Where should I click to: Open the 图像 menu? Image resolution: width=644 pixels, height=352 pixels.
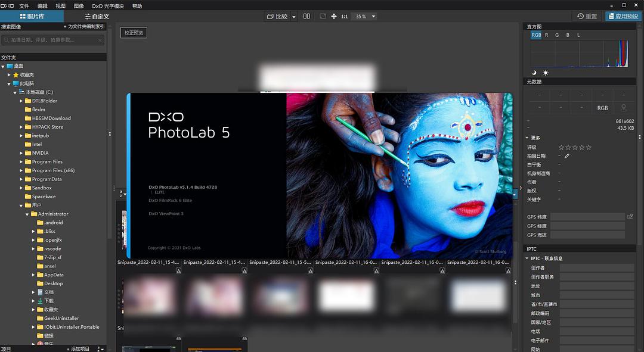point(79,6)
